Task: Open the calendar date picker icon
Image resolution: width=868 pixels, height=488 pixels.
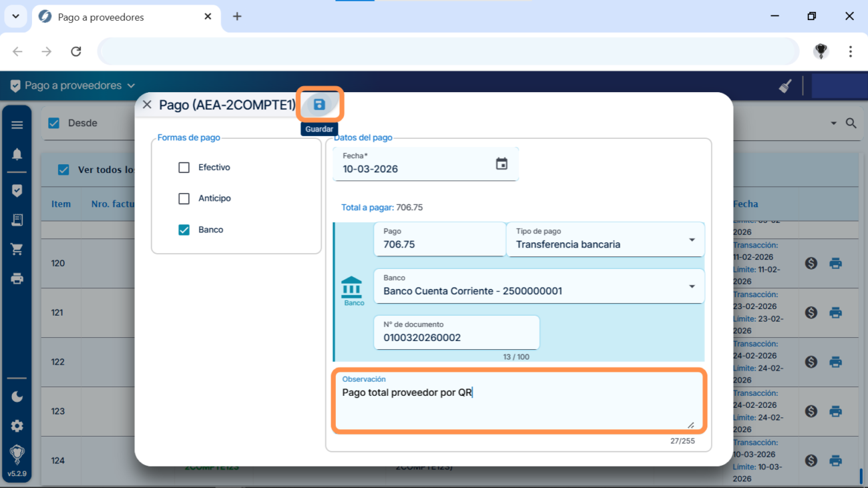Action: click(x=501, y=164)
